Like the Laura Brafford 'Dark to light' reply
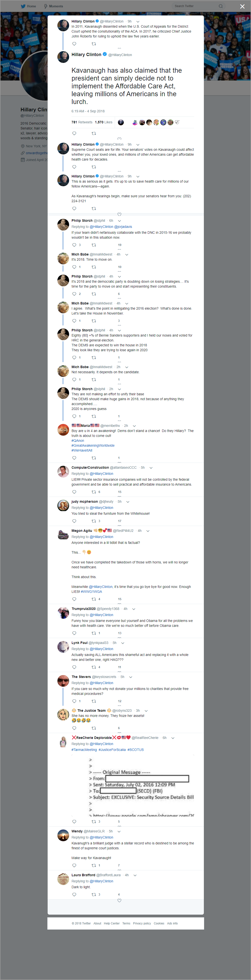251x980 pixels. tap(119, 900)
